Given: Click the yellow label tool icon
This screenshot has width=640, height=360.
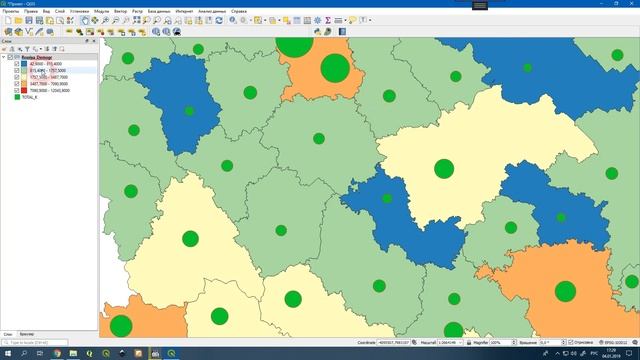Looking at the screenshot, I should coord(69,31).
